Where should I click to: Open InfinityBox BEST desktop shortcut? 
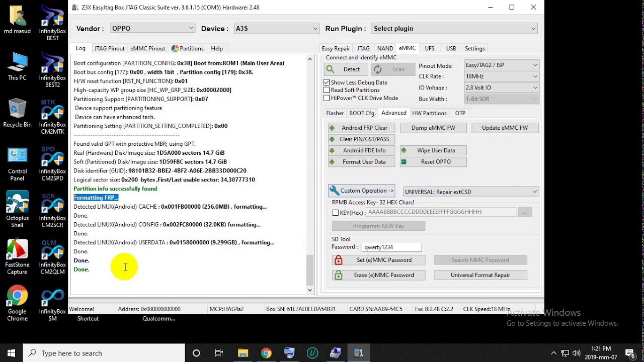click(52, 23)
